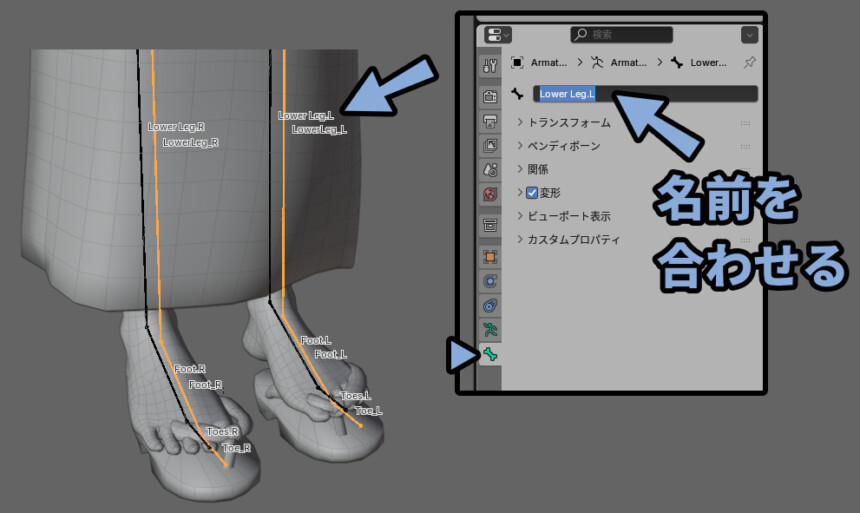Open the Armature data properties tab
The image size is (860, 513).
point(490,330)
